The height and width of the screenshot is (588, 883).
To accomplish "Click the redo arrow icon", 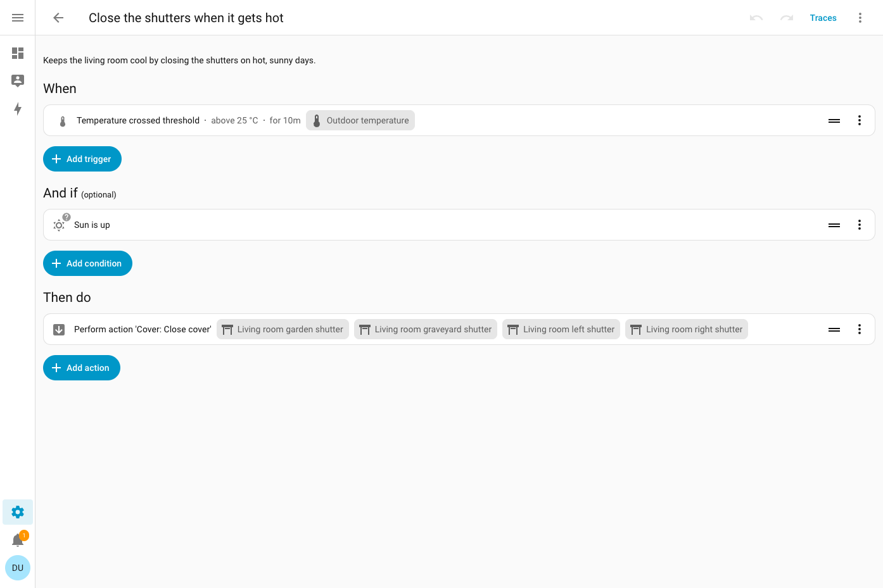I will [787, 18].
